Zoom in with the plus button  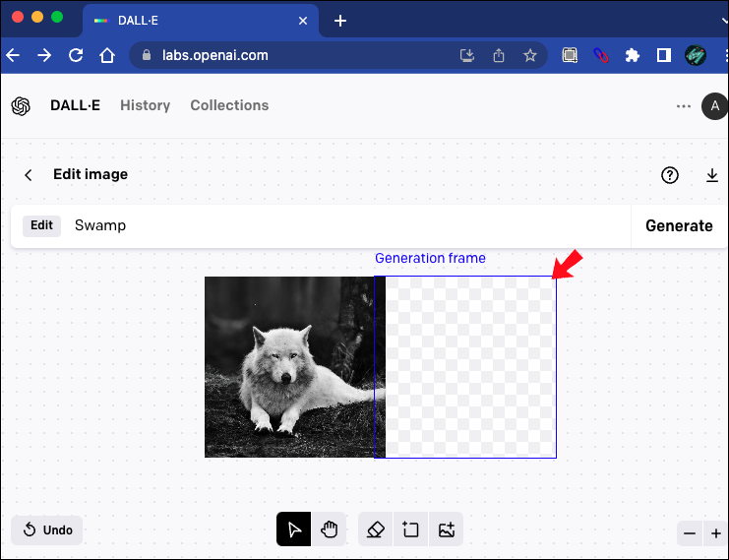click(x=716, y=533)
